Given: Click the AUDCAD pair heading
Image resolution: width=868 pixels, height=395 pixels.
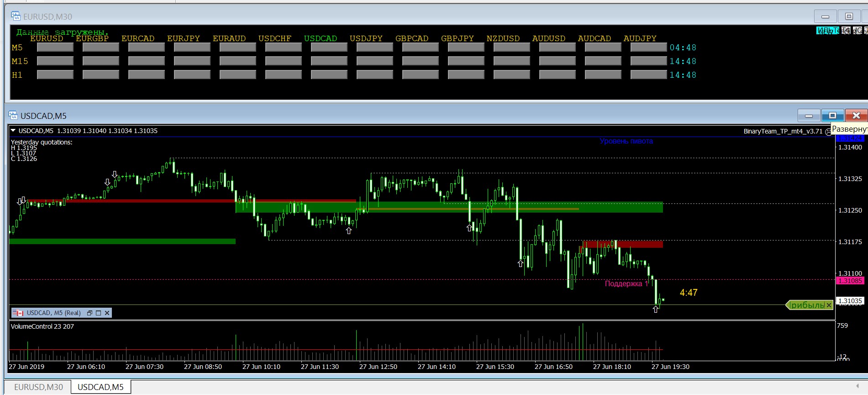Looking at the screenshot, I should point(594,38).
